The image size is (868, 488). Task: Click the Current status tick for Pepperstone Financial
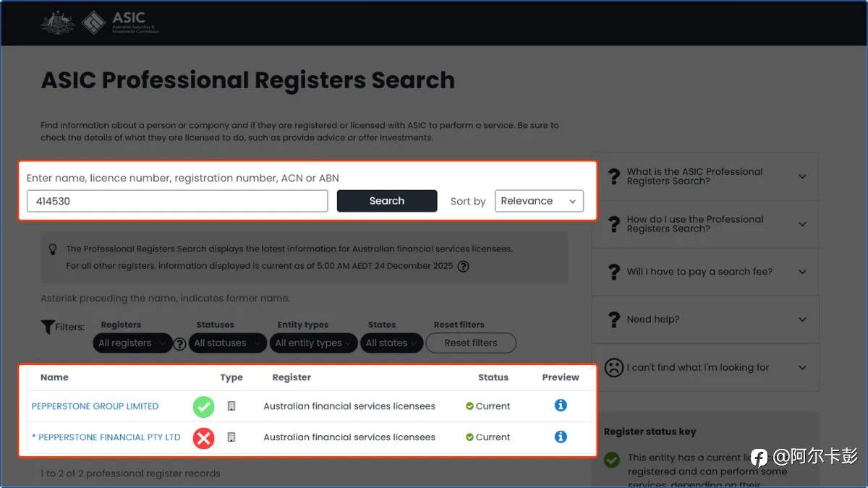pos(469,437)
